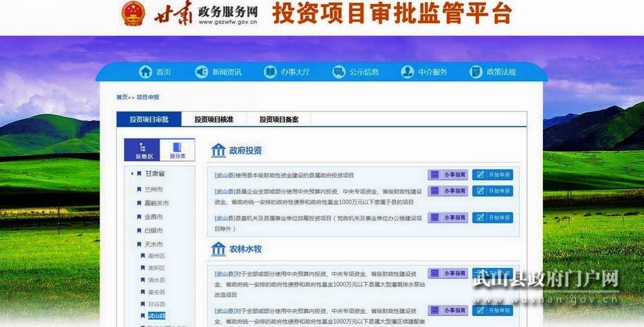The image size is (644, 327).
Task: Click the 中介服务 person icon
Action: coord(407,72)
